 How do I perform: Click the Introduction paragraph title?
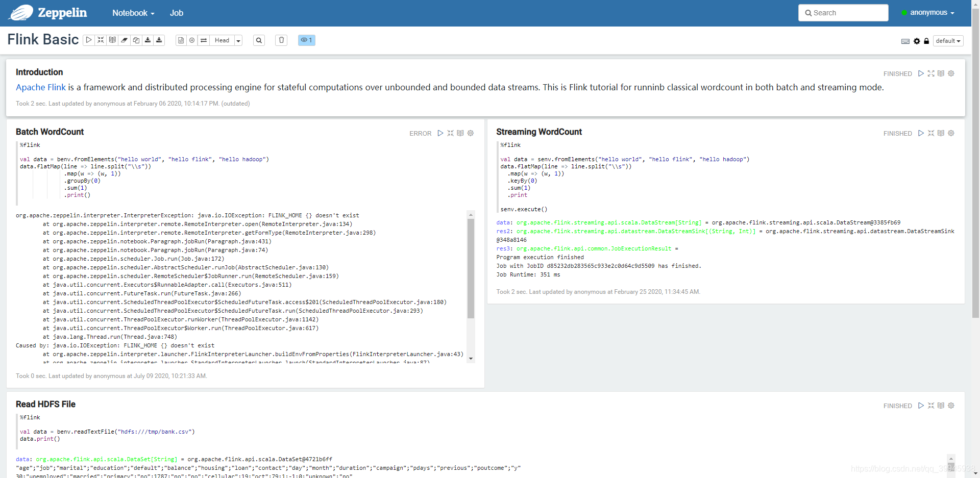tap(39, 72)
